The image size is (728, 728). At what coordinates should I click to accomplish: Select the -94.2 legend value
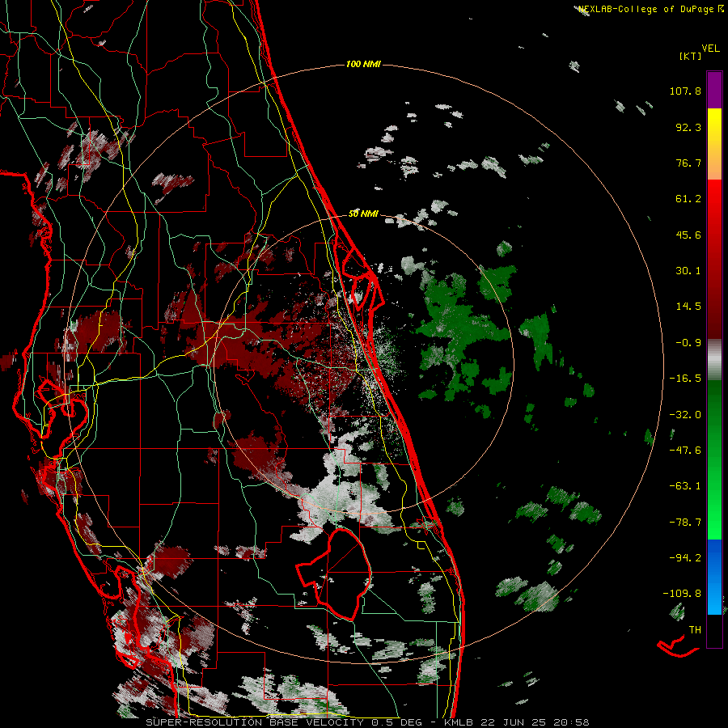(x=685, y=557)
